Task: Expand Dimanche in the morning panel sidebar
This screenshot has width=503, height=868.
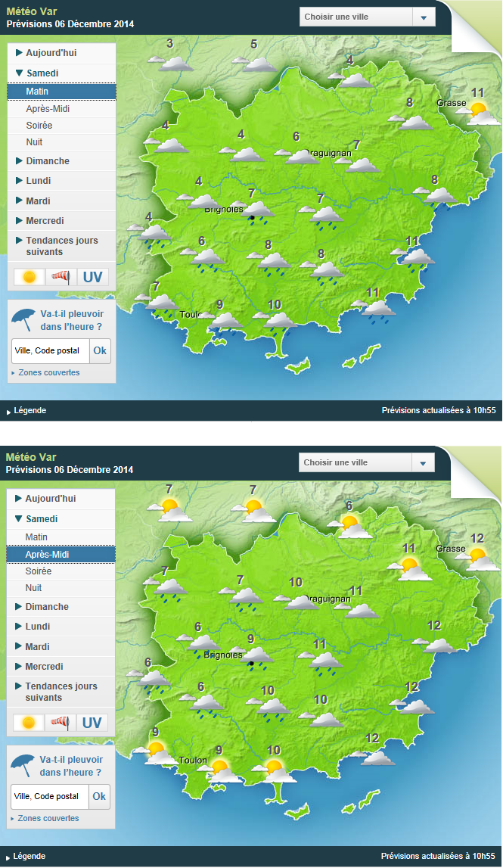Action: [x=47, y=161]
